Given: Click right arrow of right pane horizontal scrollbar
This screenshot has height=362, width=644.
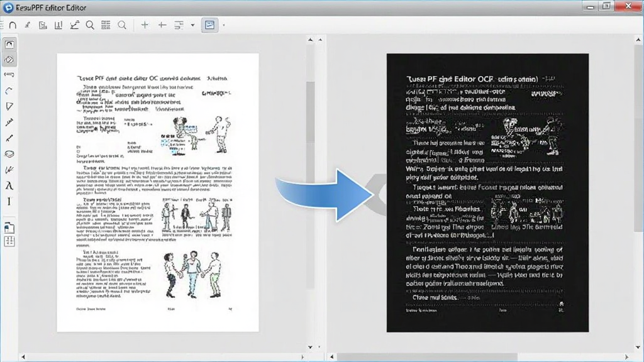Looking at the screenshot, I should pos(627,357).
